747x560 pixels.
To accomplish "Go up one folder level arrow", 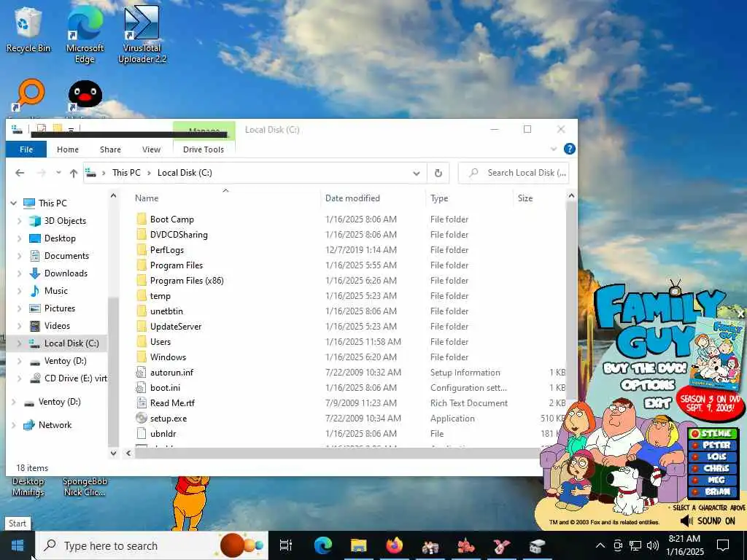I will pos(74,173).
